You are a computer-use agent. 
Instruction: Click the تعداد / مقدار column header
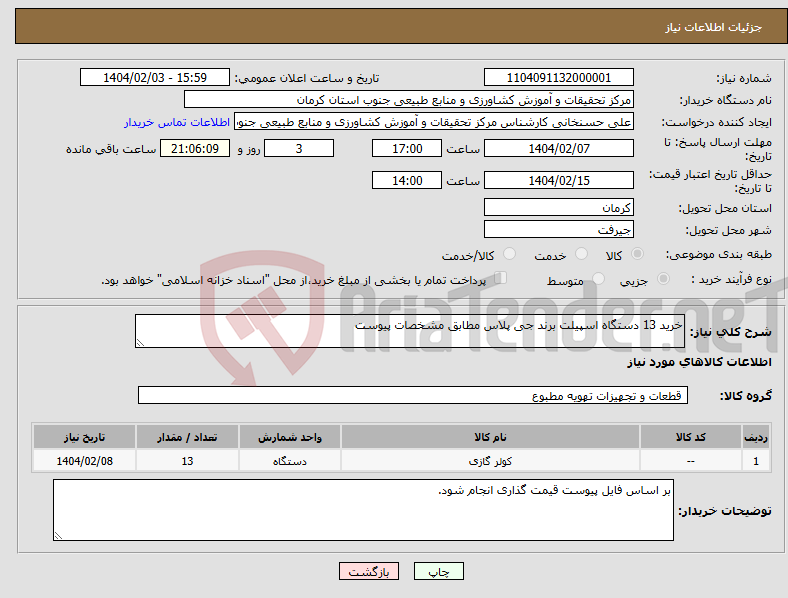(x=187, y=437)
